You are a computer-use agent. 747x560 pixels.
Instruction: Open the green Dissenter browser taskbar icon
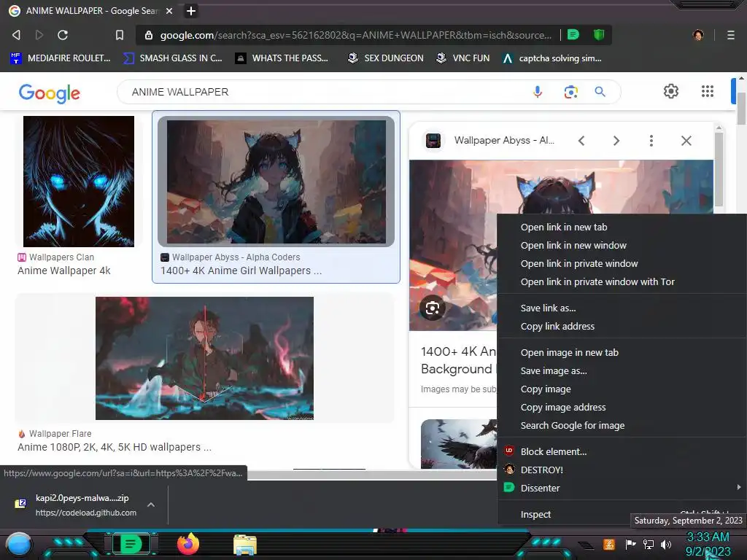tap(131, 544)
